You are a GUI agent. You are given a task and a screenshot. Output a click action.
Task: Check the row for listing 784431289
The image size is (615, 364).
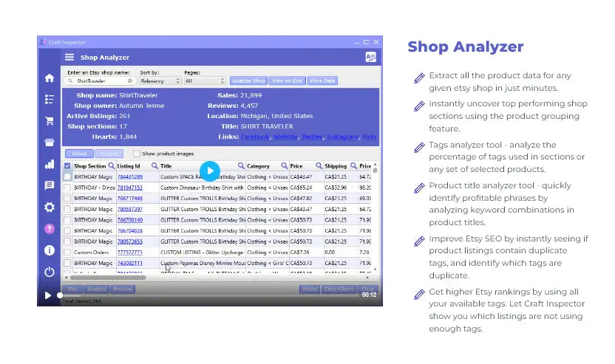(67, 176)
